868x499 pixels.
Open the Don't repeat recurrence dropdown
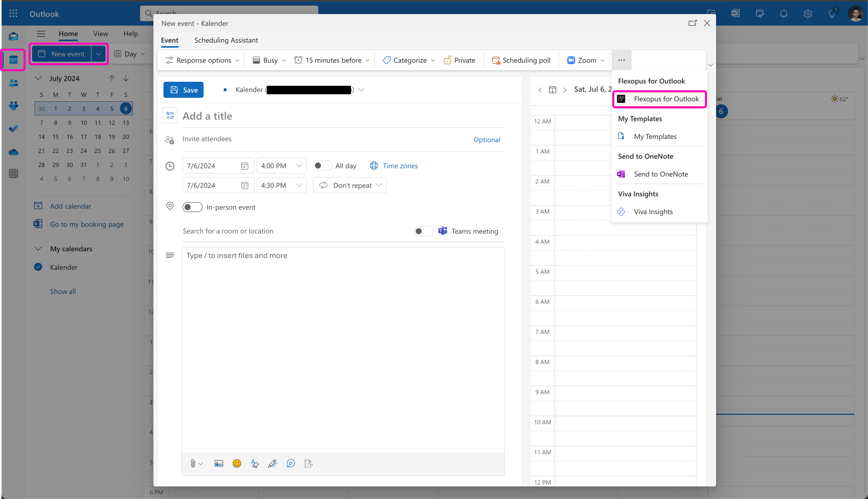350,186
